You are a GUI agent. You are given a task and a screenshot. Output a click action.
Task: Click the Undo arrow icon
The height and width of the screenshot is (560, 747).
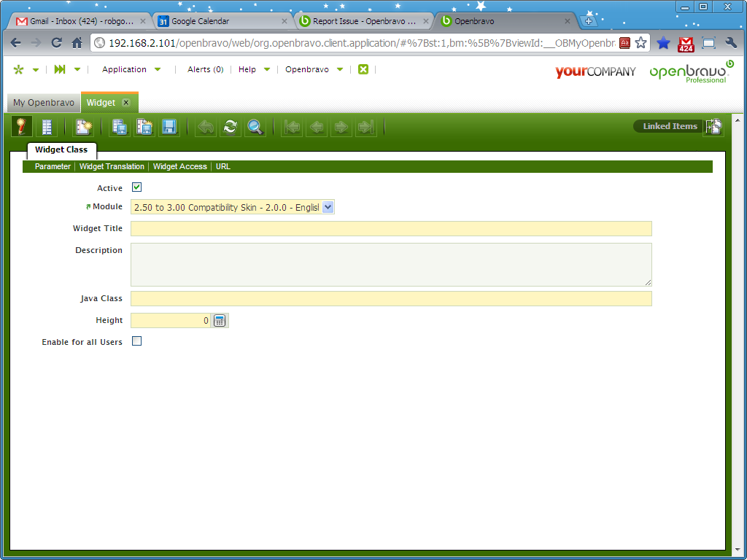click(x=206, y=127)
